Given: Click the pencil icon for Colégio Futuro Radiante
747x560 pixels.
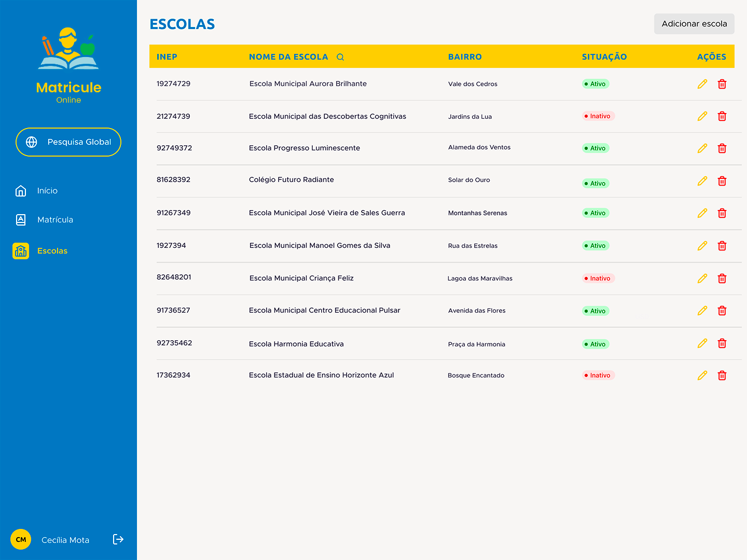Looking at the screenshot, I should [x=702, y=181].
